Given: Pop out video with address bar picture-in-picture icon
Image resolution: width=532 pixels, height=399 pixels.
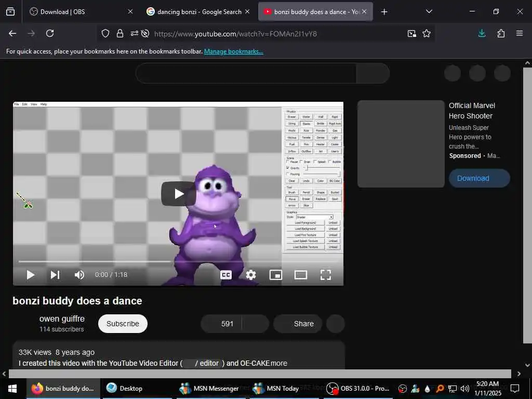Looking at the screenshot, I should [x=412, y=34].
